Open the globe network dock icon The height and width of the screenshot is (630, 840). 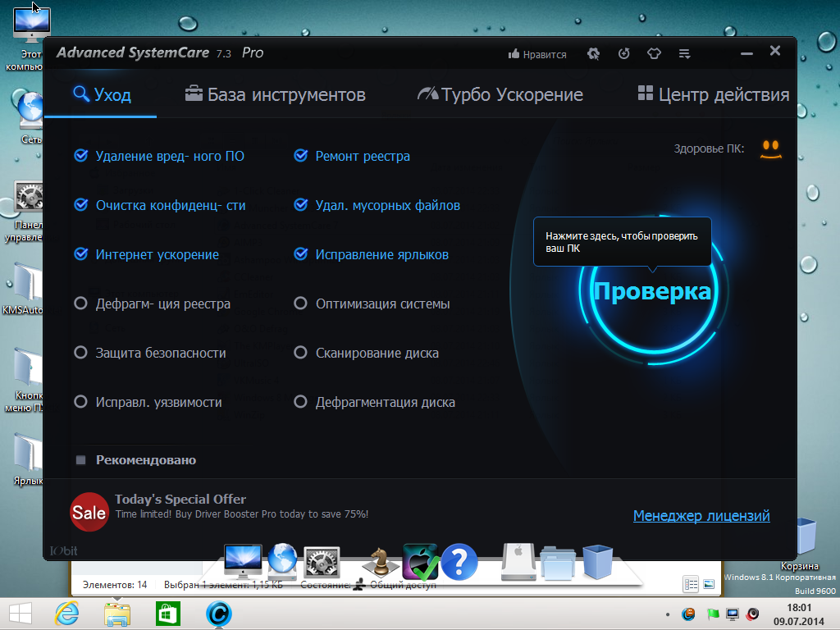coord(283,561)
